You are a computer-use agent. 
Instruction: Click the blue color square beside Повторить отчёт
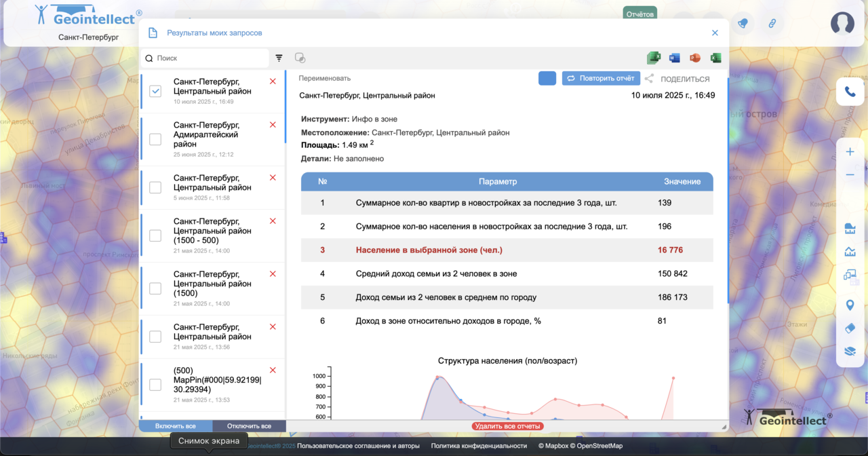pos(547,79)
